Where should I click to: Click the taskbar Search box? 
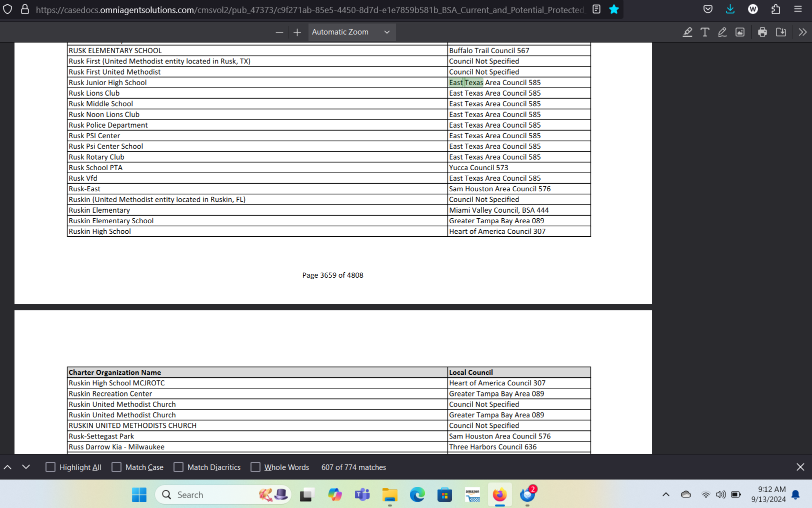point(223,494)
